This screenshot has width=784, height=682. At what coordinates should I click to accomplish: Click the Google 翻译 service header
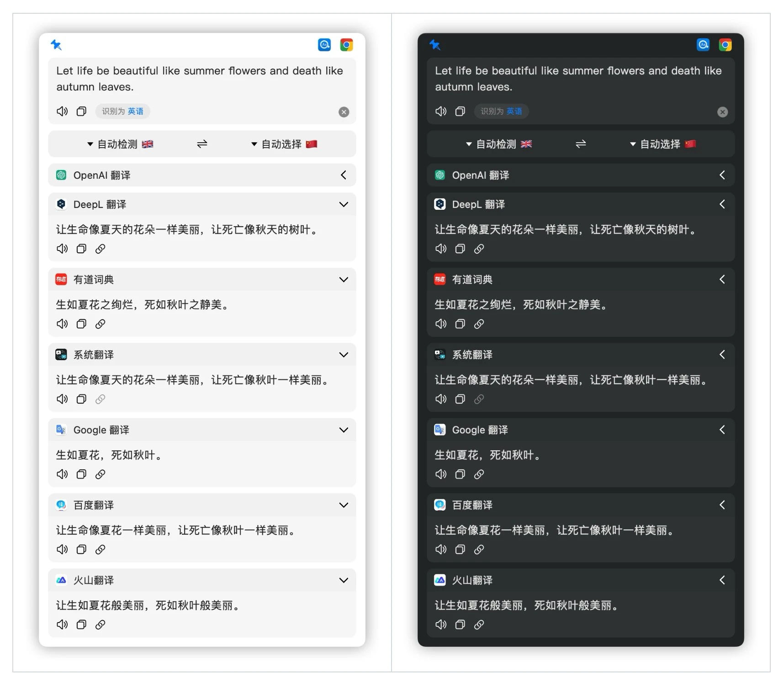(101, 430)
